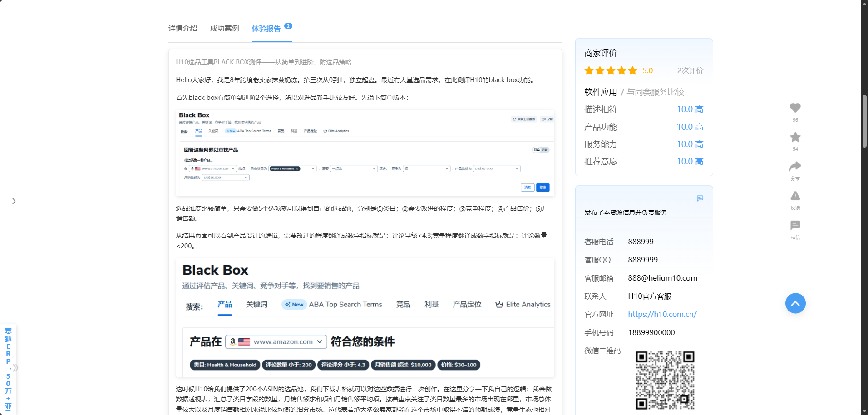Image resolution: width=868 pixels, height=415 pixels.
Task: Click the warning triangle feedback icon
Action: (x=795, y=196)
